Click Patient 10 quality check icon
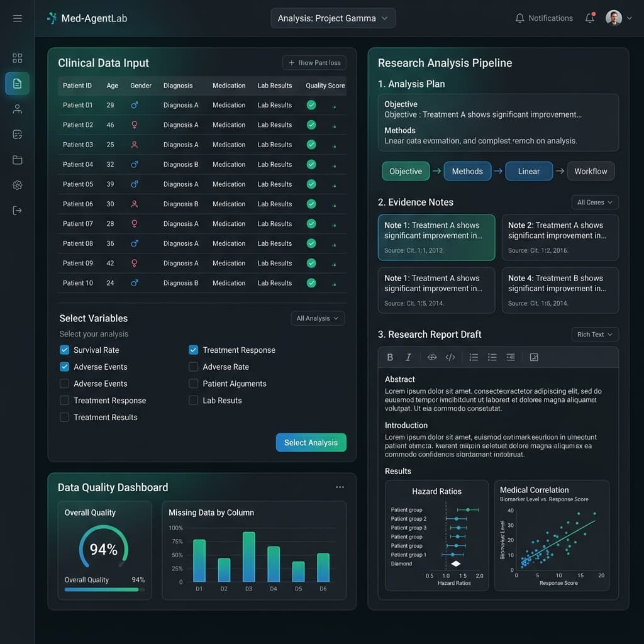This screenshot has width=644, height=644. click(311, 283)
